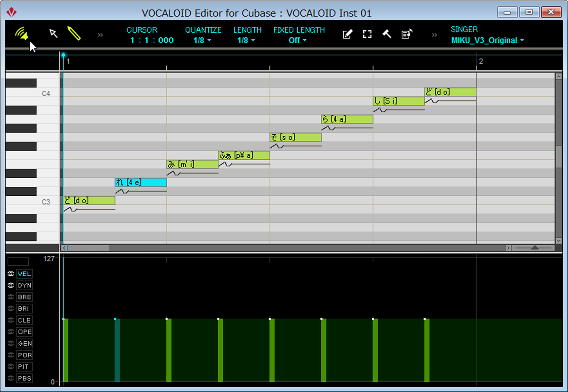The height and width of the screenshot is (392, 568).
Task: Maximize the VOCALOID Editor window
Action: [529, 12]
